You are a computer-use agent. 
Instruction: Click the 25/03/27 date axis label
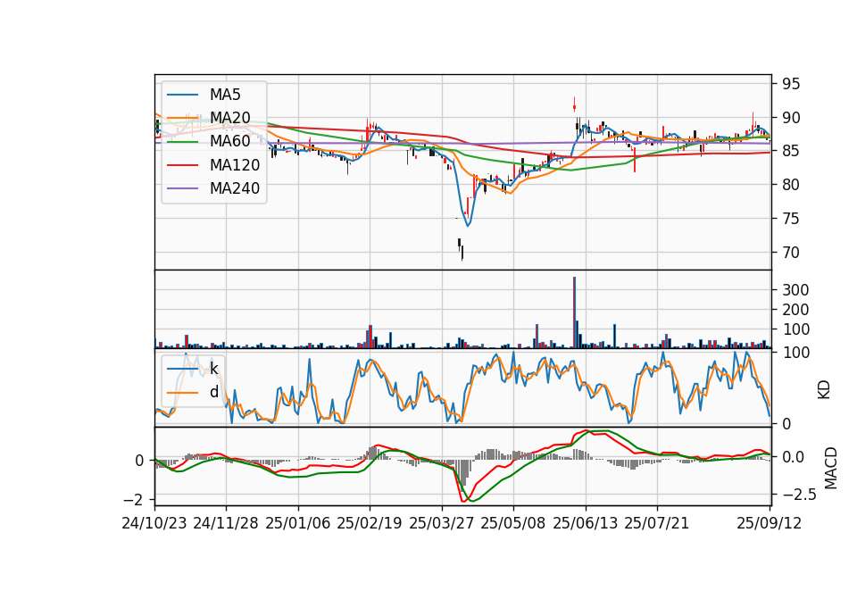point(442,524)
